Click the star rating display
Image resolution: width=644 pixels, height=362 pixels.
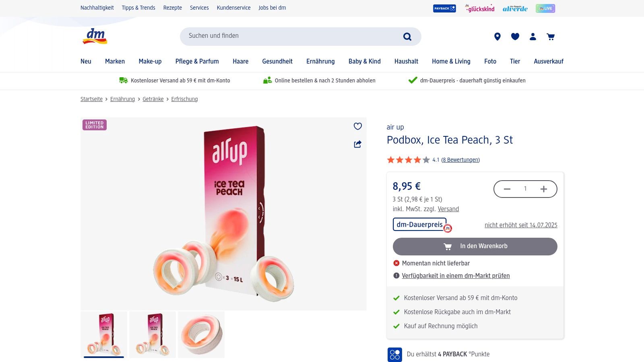click(407, 160)
